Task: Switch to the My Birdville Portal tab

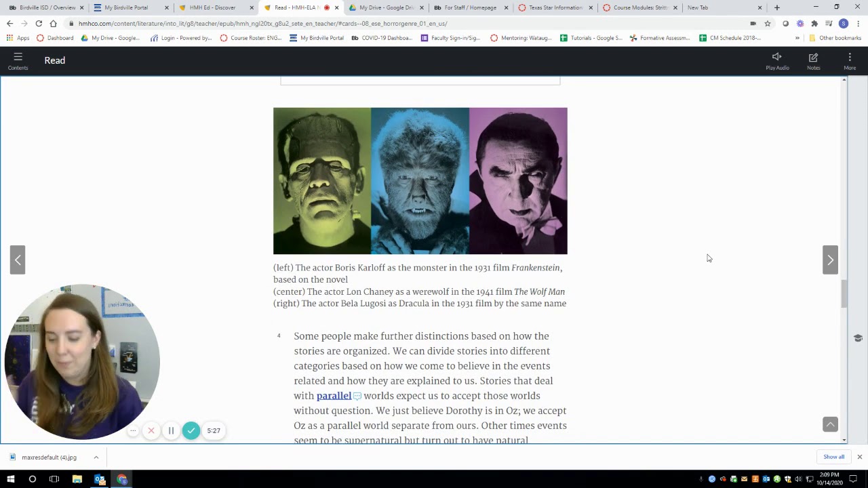Action: [x=129, y=7]
